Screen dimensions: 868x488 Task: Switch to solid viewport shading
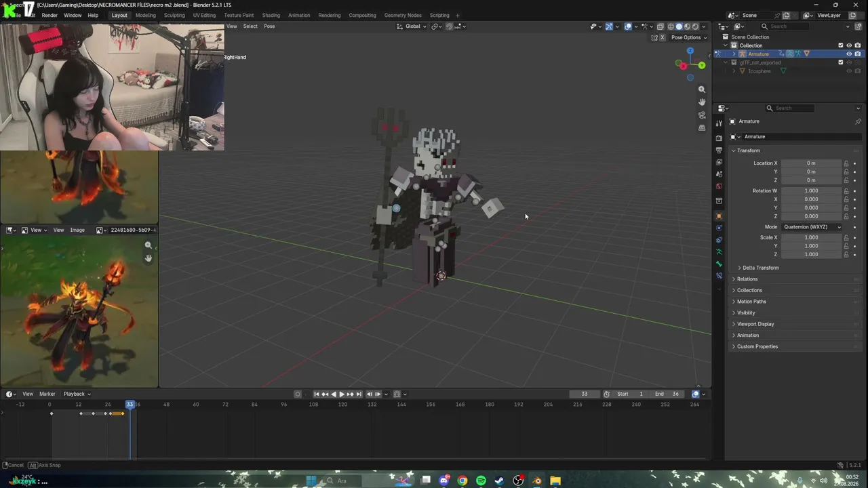(679, 26)
